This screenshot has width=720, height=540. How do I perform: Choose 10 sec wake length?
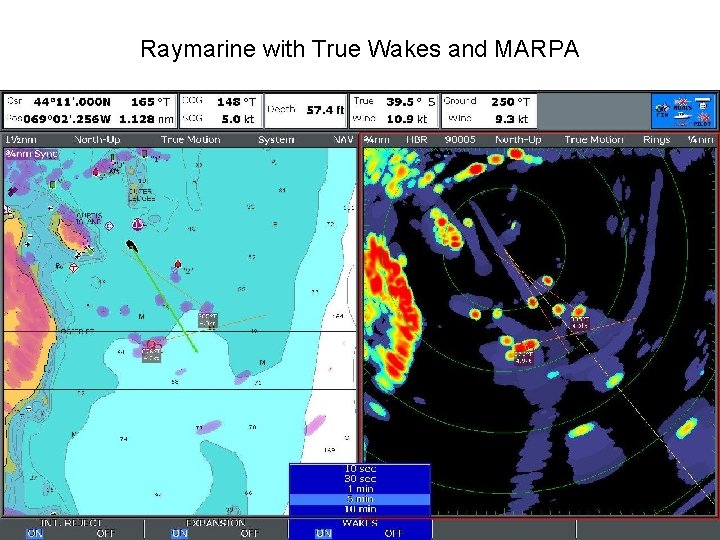[360, 469]
